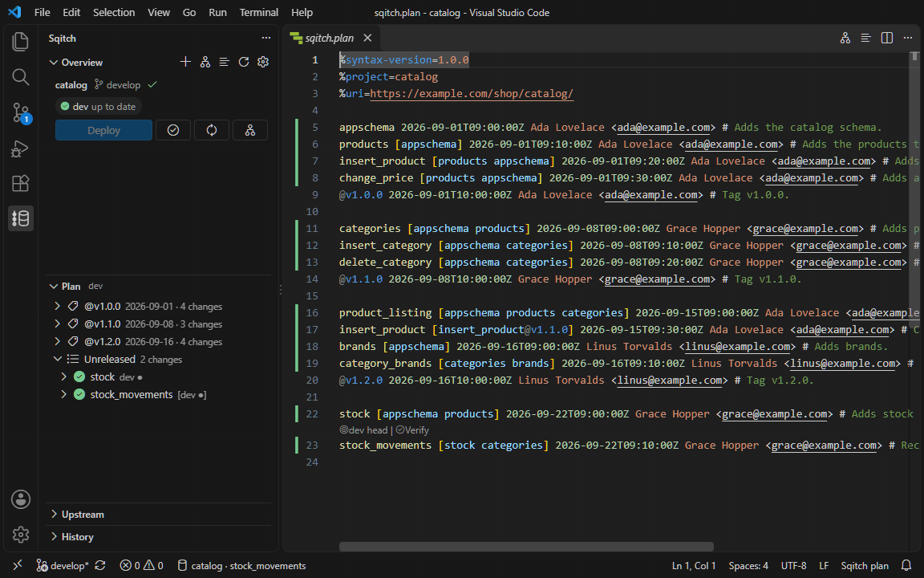Click the verify checkmark button beside Deploy
The image size is (924, 578).
pos(173,130)
